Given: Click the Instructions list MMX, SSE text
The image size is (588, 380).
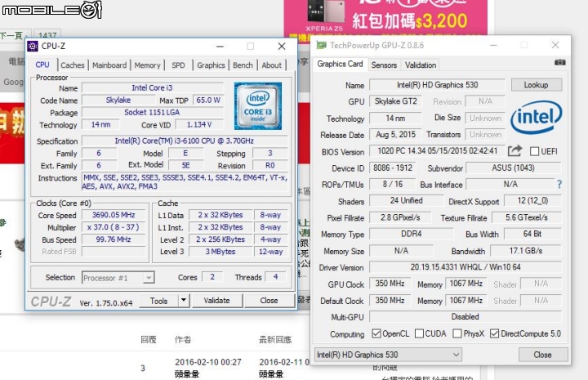Looking at the screenshot, I should 185,182.
